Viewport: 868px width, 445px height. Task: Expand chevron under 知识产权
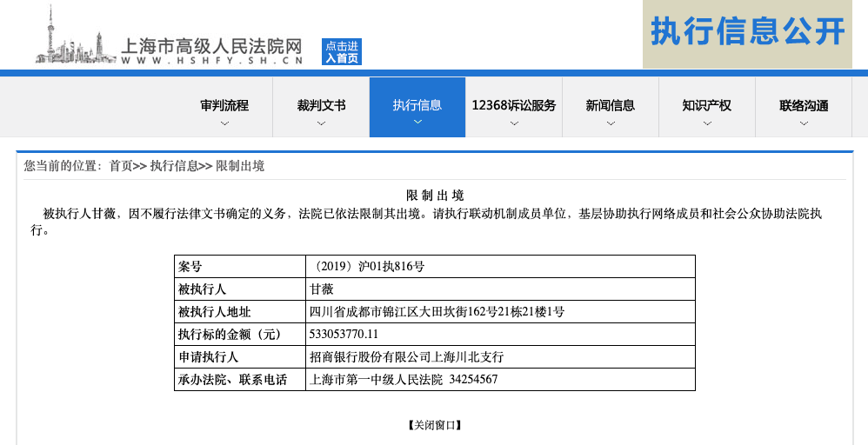707,123
